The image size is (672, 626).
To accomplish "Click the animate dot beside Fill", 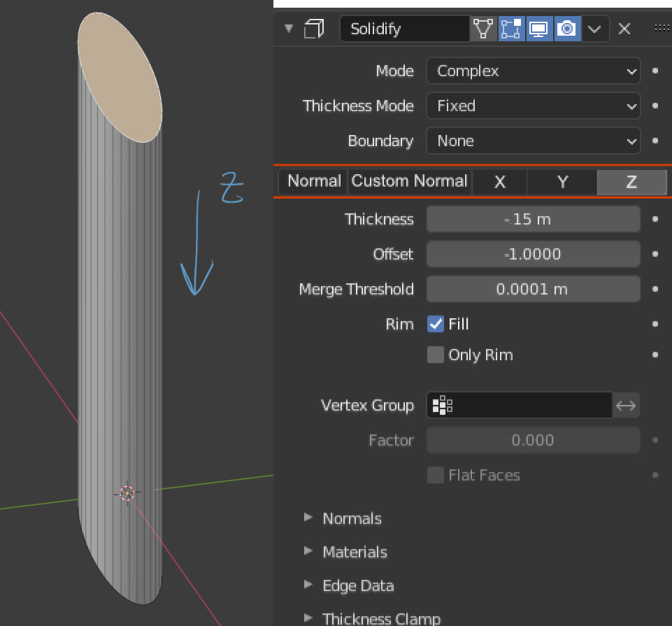I will 655,324.
